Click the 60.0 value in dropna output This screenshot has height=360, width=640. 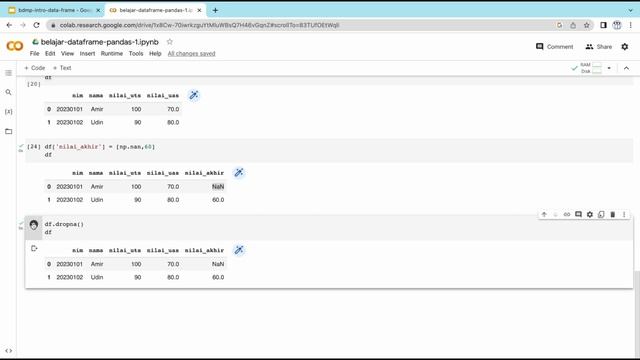click(218, 277)
